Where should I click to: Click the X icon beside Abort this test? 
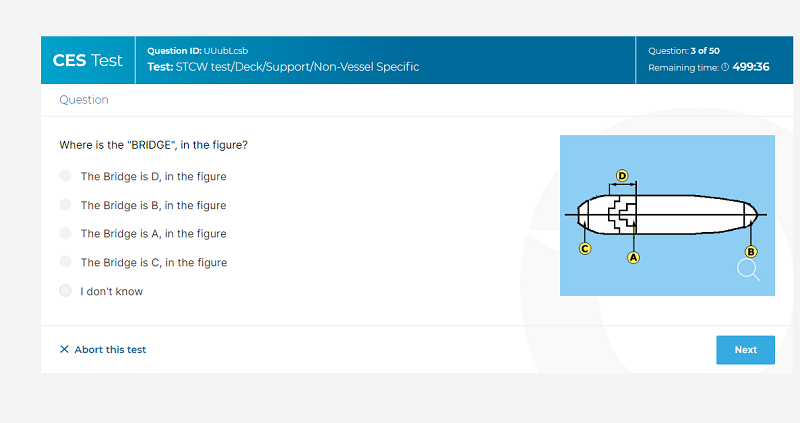(x=64, y=349)
